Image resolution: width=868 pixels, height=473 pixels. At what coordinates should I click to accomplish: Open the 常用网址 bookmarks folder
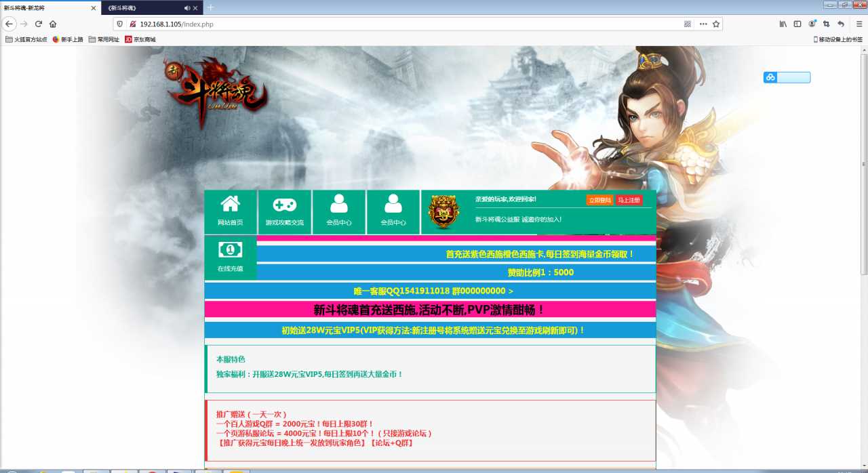pos(104,39)
